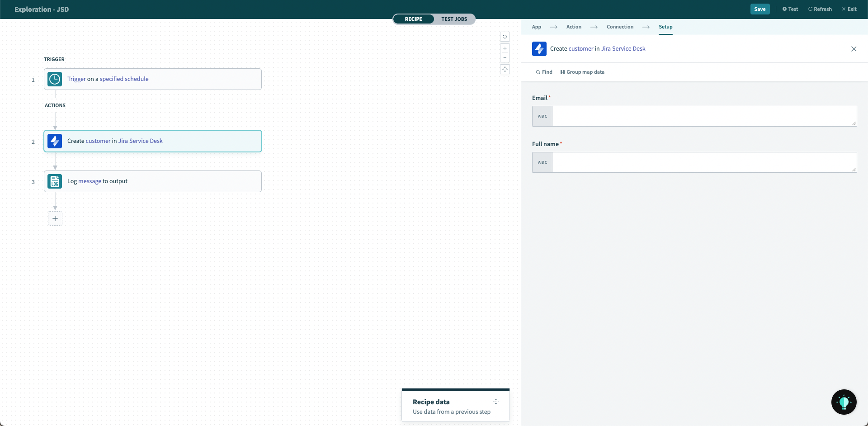Open the lightbulb tips bubble

844,402
